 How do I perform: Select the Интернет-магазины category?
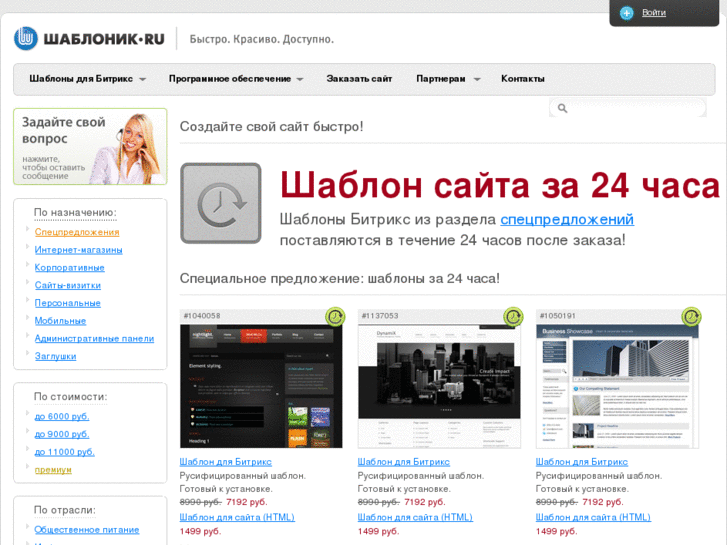click(78, 250)
